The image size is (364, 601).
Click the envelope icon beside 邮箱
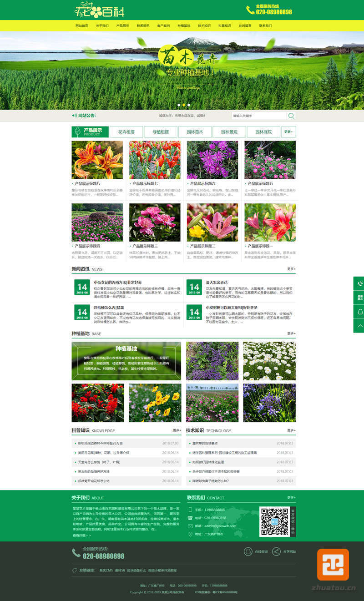click(190, 526)
